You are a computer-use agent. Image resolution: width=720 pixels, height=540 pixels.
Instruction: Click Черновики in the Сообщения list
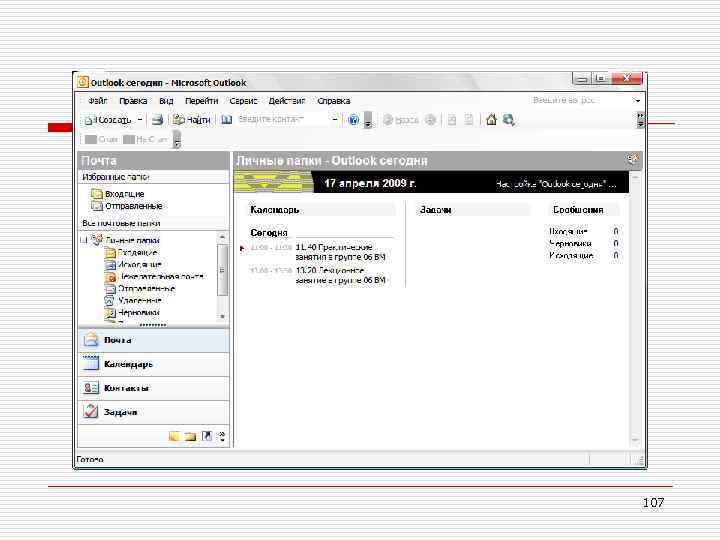click(570, 243)
